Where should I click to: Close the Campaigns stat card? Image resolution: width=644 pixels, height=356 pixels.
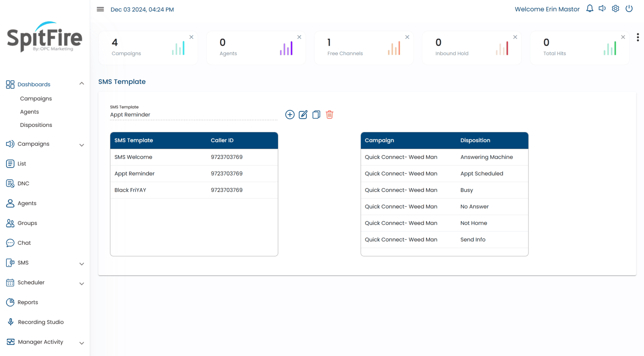[192, 37]
